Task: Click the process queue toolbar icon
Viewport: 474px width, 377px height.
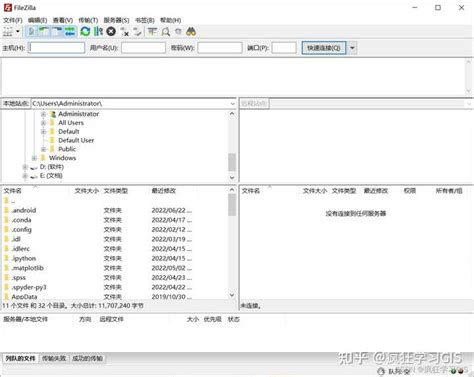Action: click(x=98, y=32)
